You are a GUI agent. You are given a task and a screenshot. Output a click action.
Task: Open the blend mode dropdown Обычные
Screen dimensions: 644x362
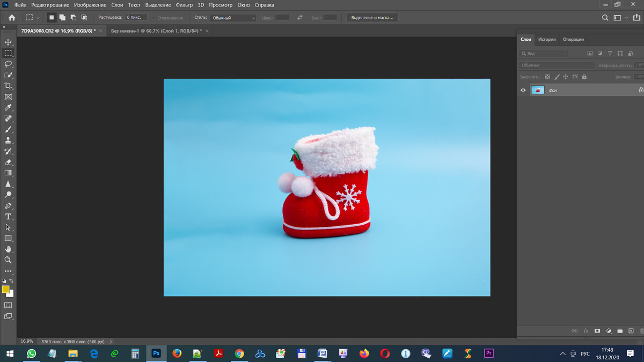557,65
